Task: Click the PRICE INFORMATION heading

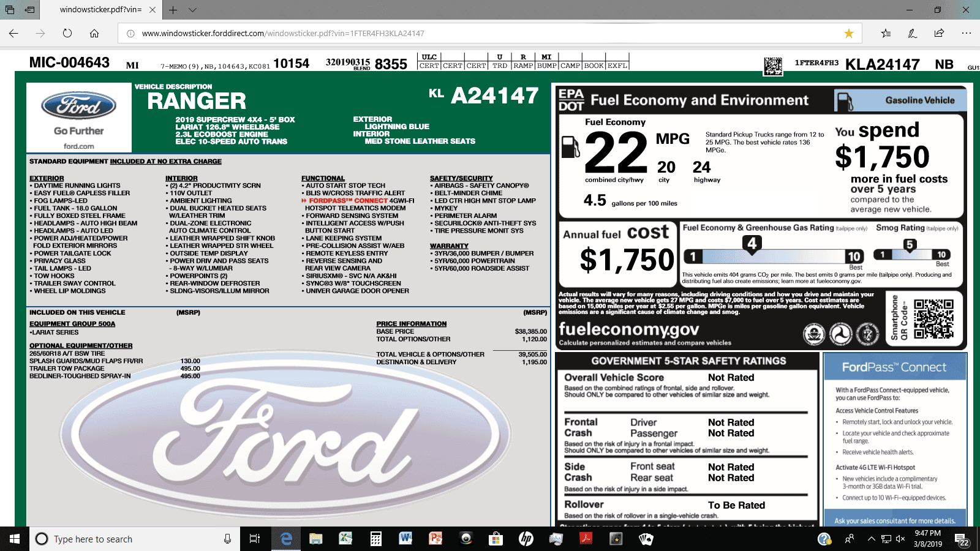Action: tap(412, 324)
